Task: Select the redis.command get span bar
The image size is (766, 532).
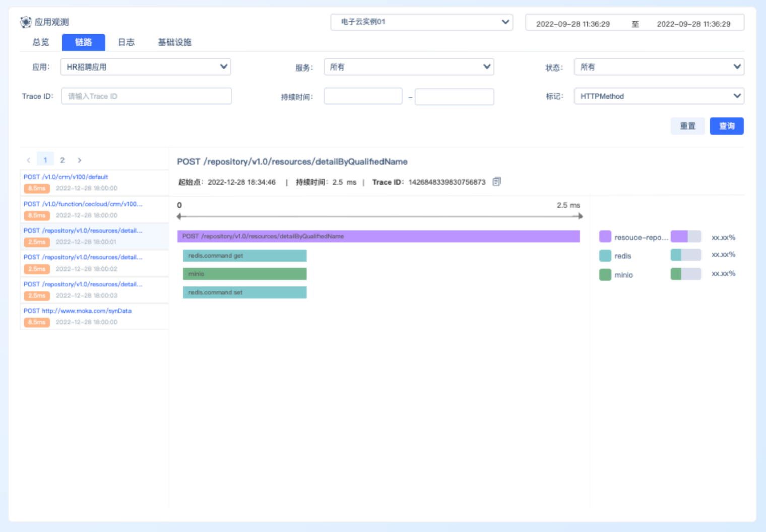Action: (x=245, y=256)
